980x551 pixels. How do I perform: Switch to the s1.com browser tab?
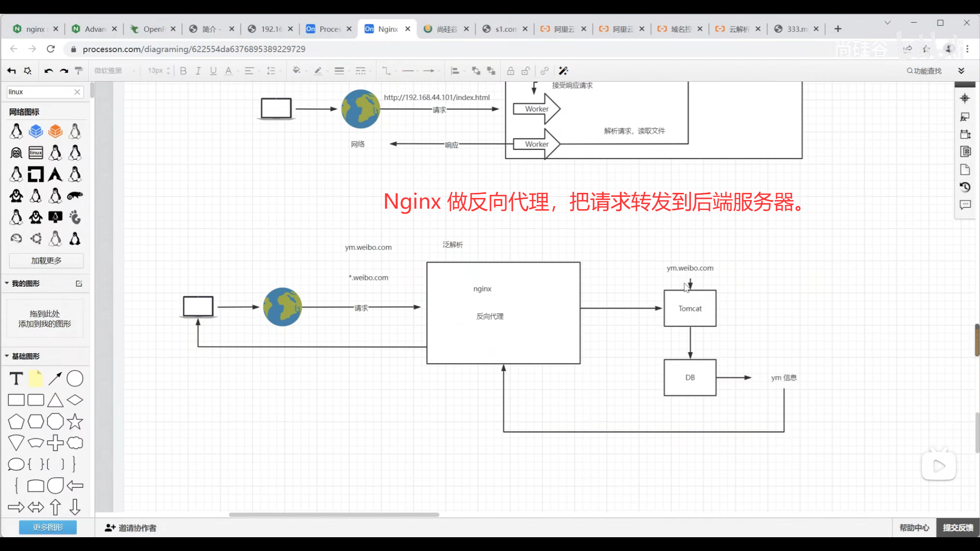pyautogui.click(x=505, y=29)
